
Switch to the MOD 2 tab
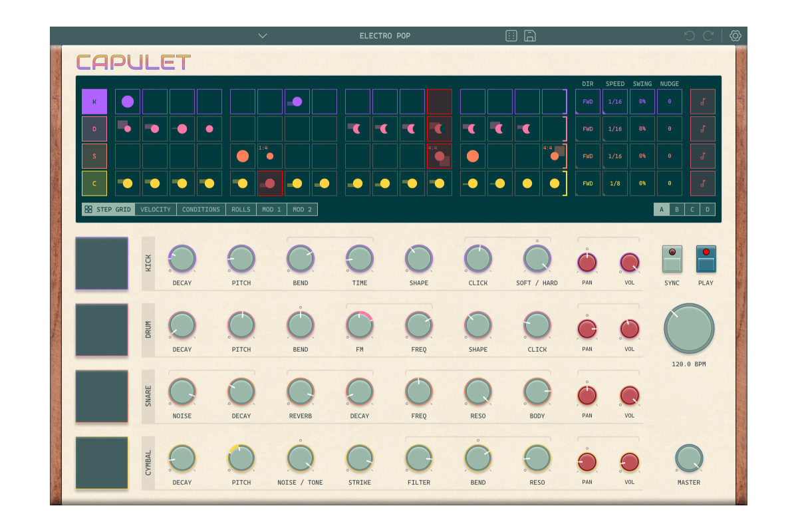click(x=302, y=209)
